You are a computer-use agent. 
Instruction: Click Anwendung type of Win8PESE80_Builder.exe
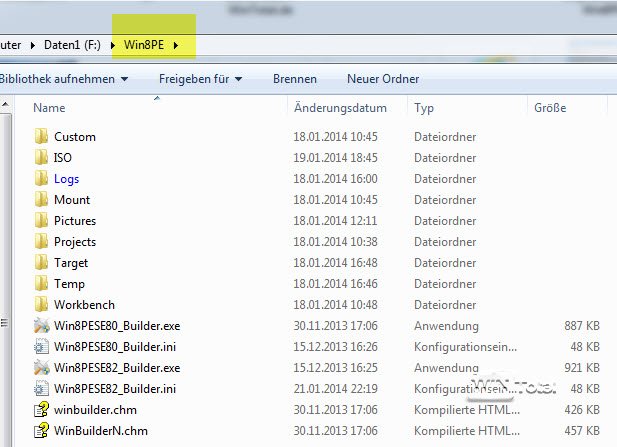click(446, 326)
